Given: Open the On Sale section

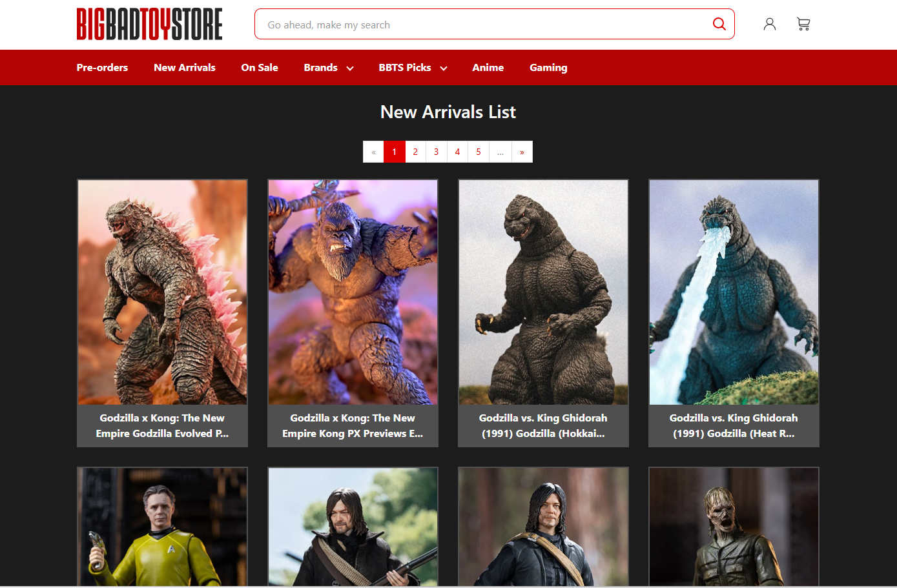Looking at the screenshot, I should point(260,67).
